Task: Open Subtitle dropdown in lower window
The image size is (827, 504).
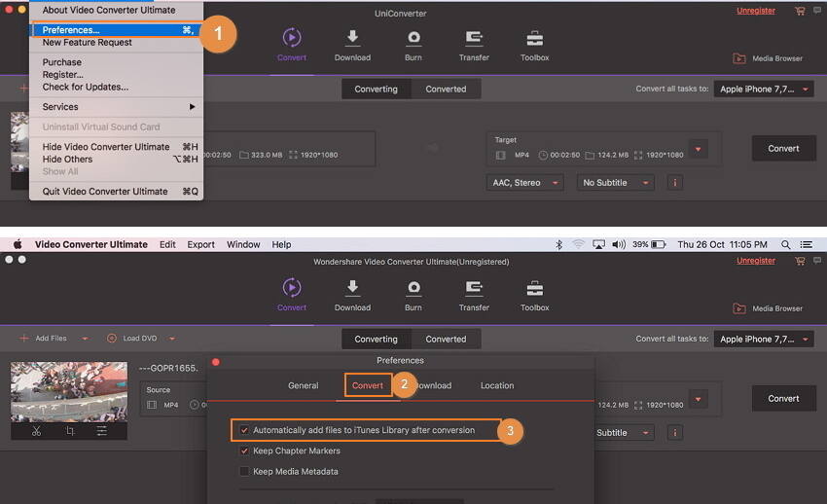Action: click(x=624, y=433)
